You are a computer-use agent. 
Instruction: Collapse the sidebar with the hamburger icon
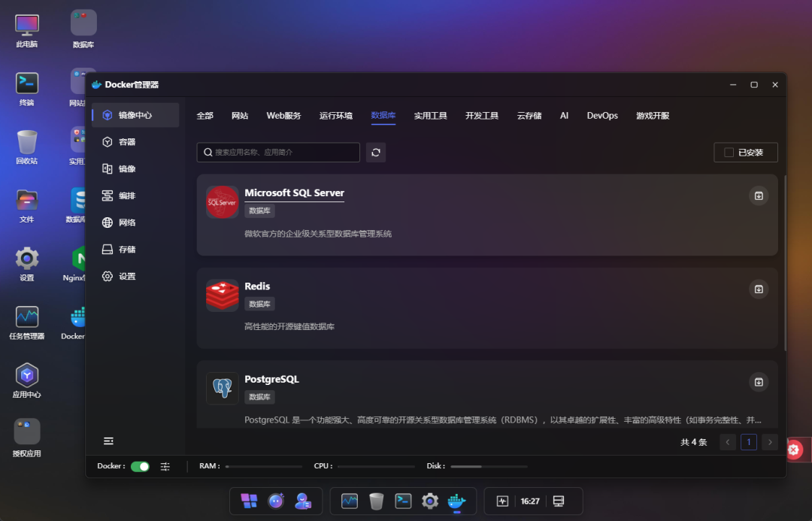[108, 441]
